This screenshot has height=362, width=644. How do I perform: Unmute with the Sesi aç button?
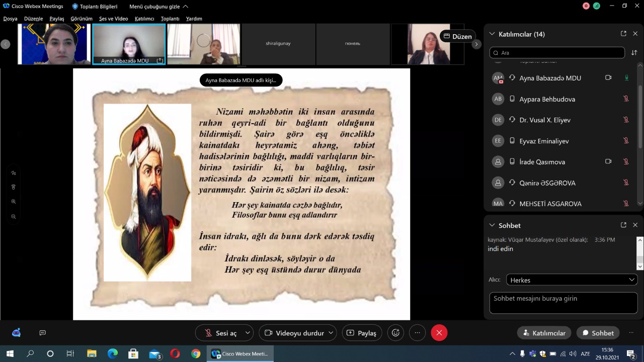point(220,333)
